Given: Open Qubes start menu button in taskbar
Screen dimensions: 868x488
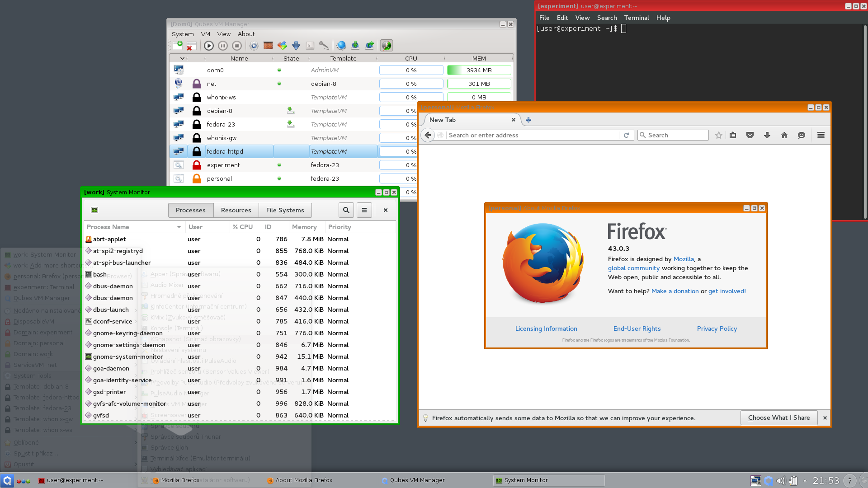Looking at the screenshot, I should (x=7, y=480).
